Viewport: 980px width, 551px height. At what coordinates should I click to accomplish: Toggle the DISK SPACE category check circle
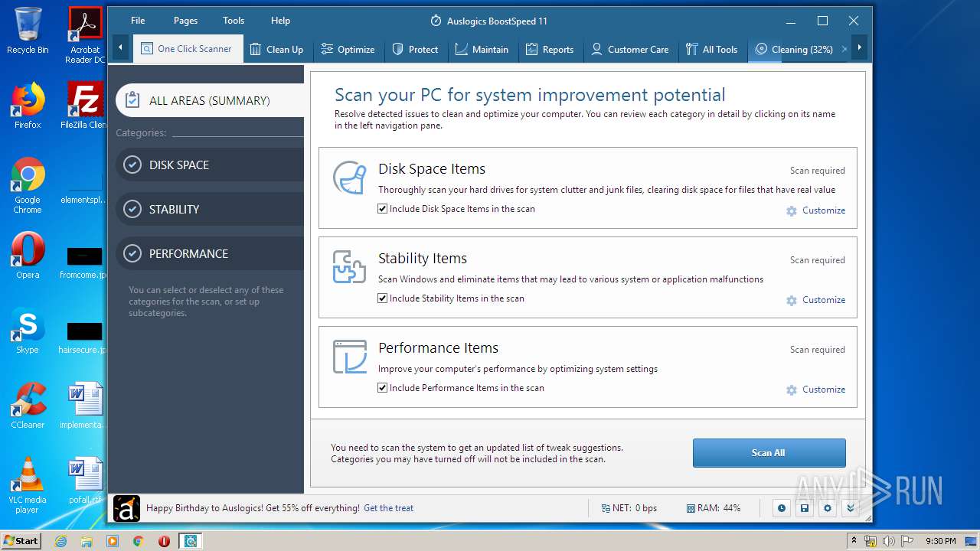132,165
